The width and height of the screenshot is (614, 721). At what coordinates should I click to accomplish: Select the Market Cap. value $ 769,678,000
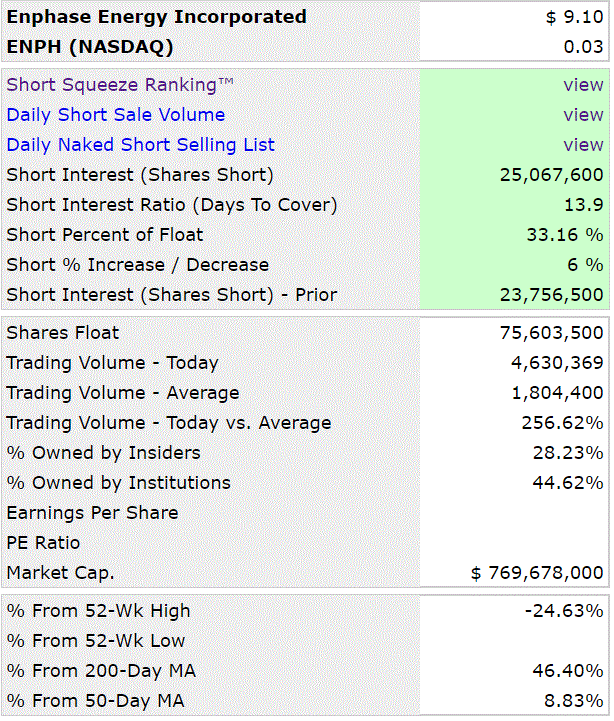click(537, 573)
